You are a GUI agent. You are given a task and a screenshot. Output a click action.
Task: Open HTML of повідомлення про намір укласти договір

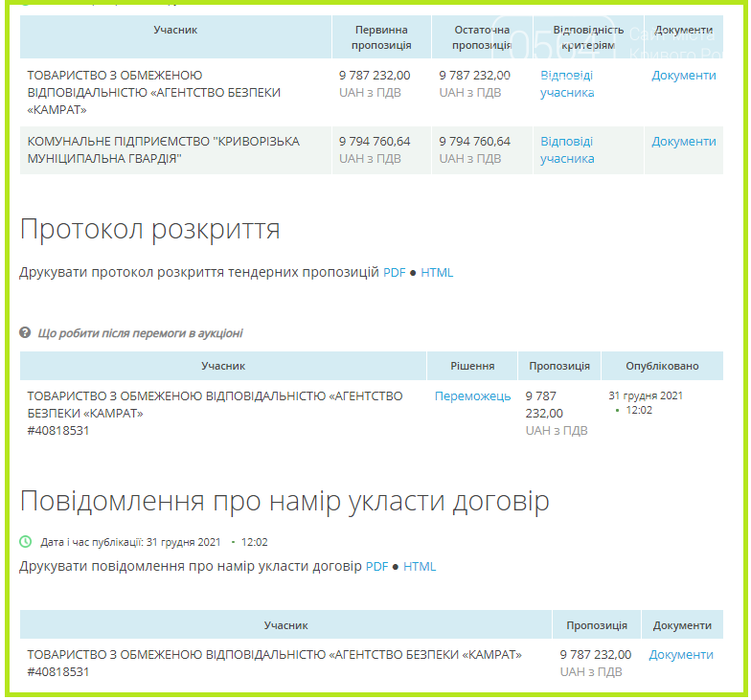[x=420, y=566]
